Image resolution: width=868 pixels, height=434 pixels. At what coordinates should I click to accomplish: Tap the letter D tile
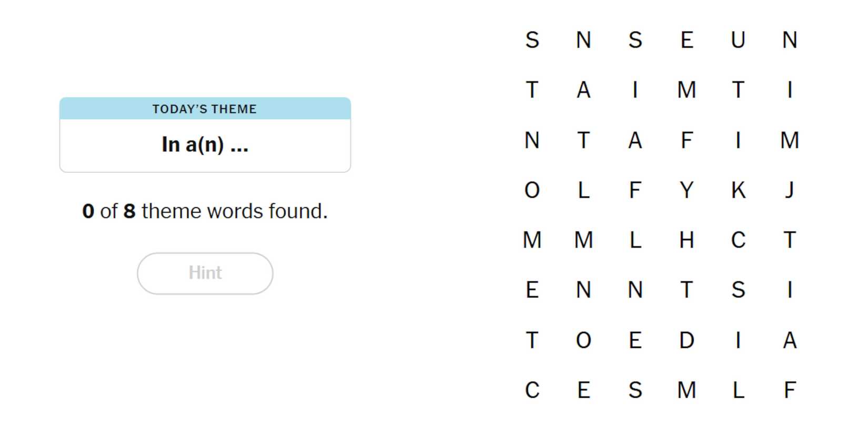coord(687,340)
